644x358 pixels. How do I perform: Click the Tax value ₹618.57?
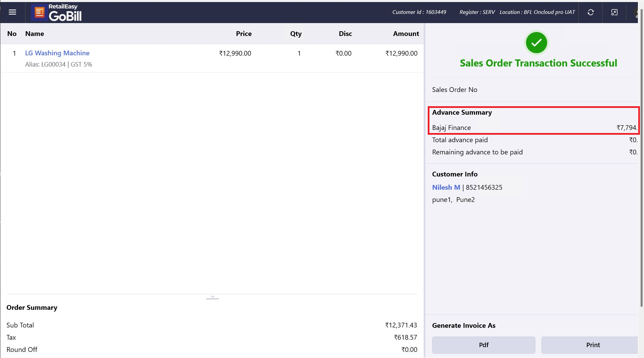tap(405, 337)
